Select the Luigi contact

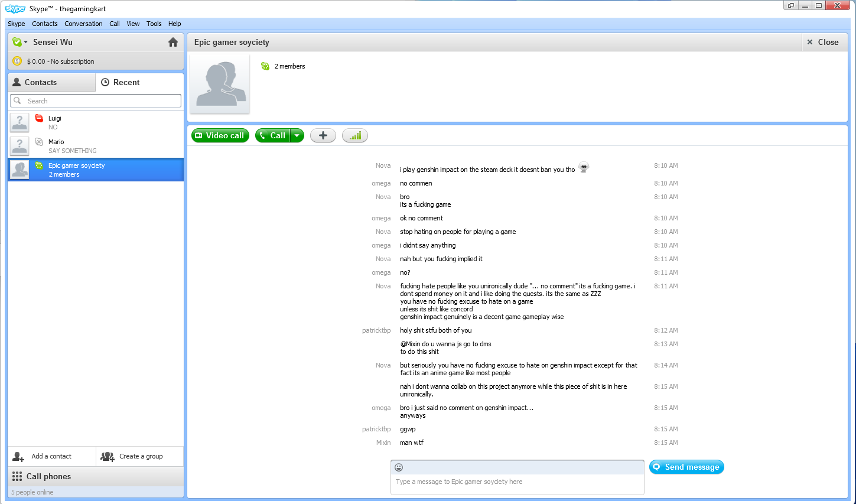point(96,122)
